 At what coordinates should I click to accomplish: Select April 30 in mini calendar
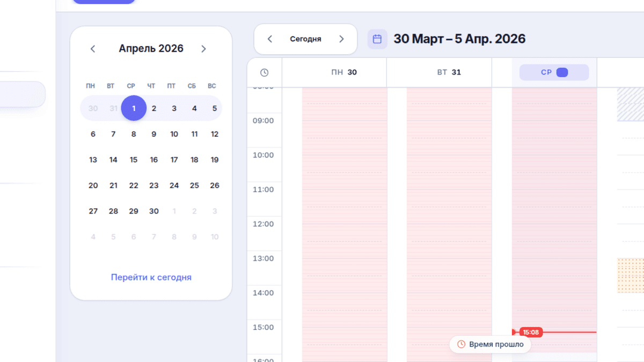(154, 211)
